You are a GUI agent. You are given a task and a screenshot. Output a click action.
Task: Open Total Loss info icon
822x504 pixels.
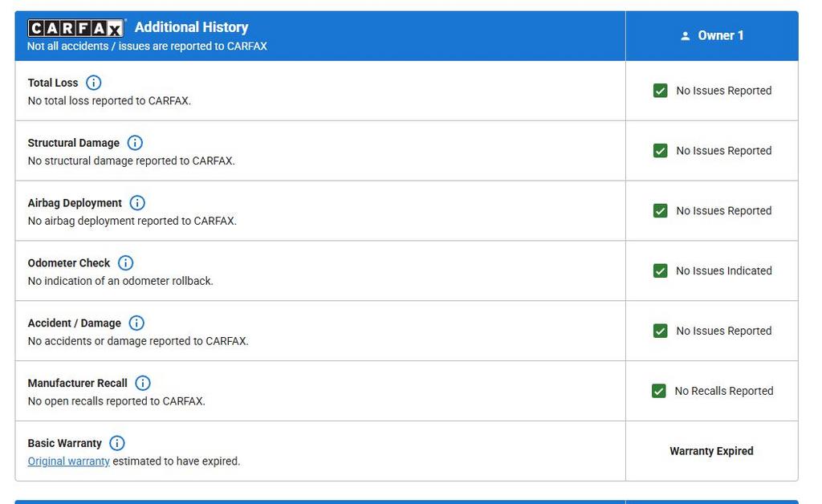pos(93,83)
